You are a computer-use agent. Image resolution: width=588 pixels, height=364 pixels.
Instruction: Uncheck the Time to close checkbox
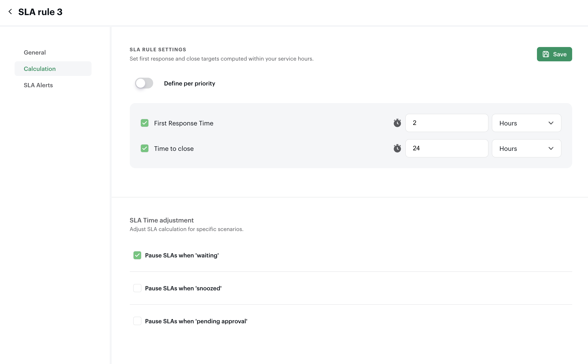click(x=145, y=148)
